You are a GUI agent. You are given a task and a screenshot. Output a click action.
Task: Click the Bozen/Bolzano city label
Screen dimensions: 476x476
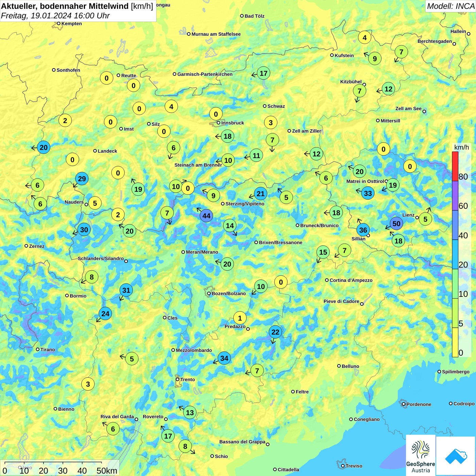tap(228, 293)
